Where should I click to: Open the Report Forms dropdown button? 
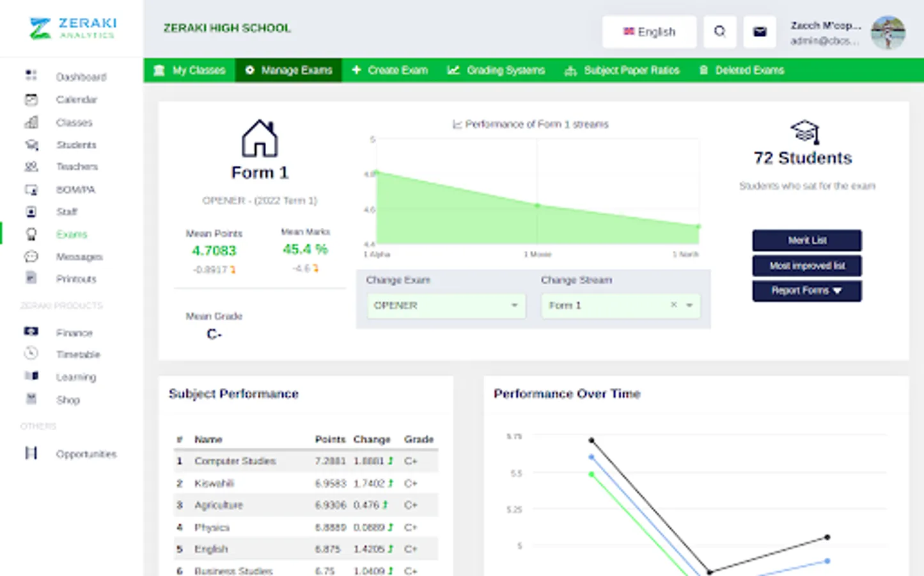(806, 291)
